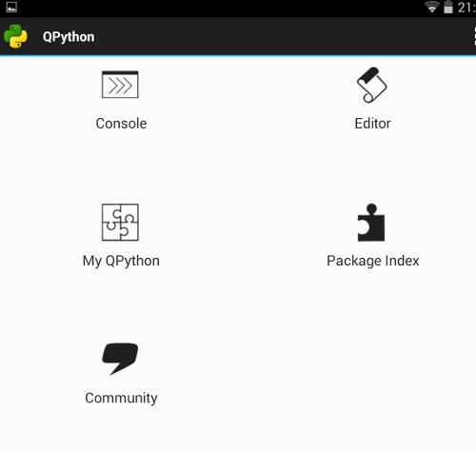Launch the Editor scroll icon

tap(371, 85)
